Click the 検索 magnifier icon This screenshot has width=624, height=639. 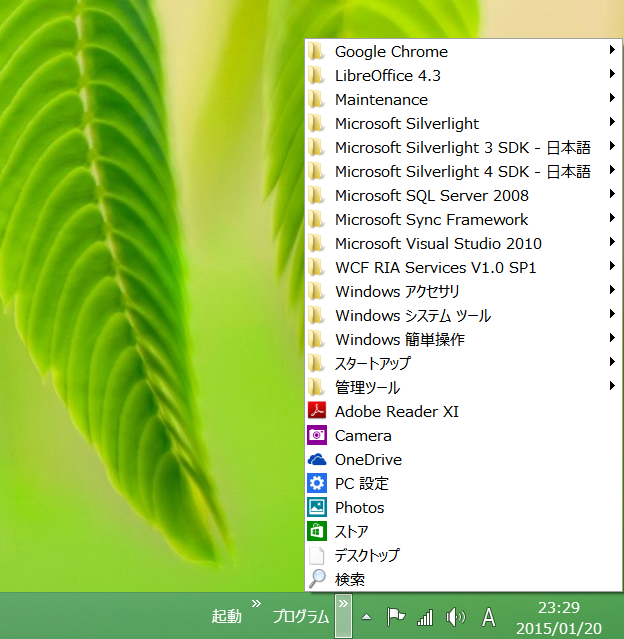pos(317,579)
